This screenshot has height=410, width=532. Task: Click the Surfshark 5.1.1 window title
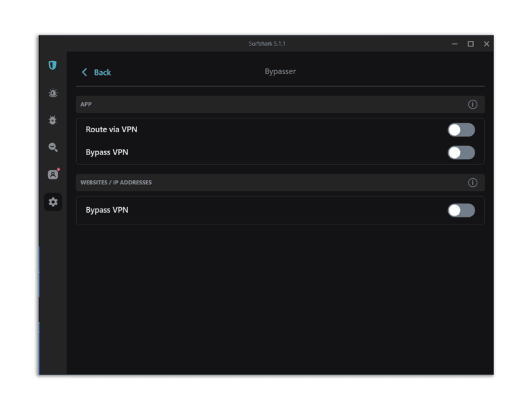[x=267, y=44]
